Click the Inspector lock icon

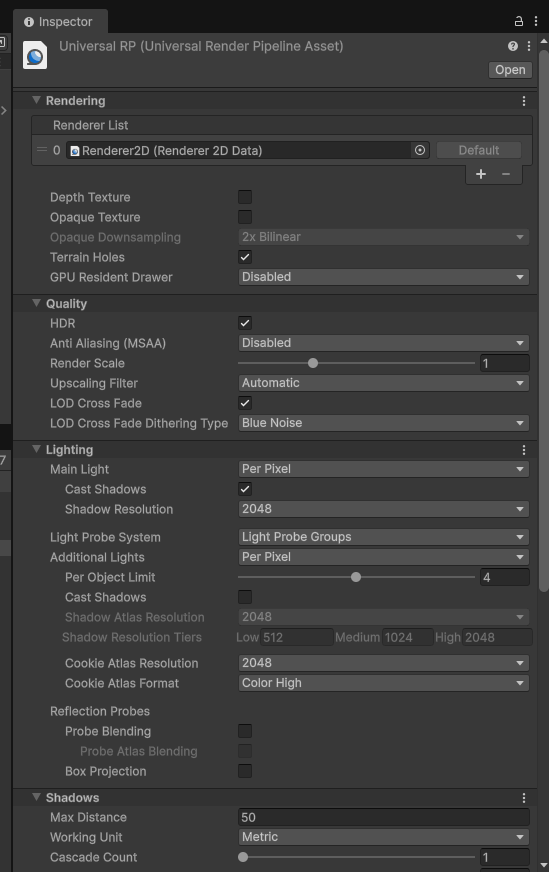(x=518, y=21)
